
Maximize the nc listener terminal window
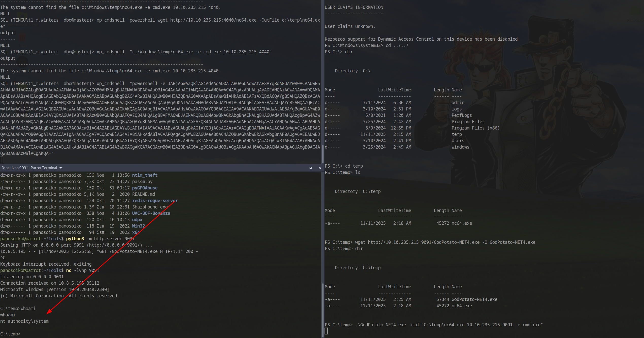point(310,168)
